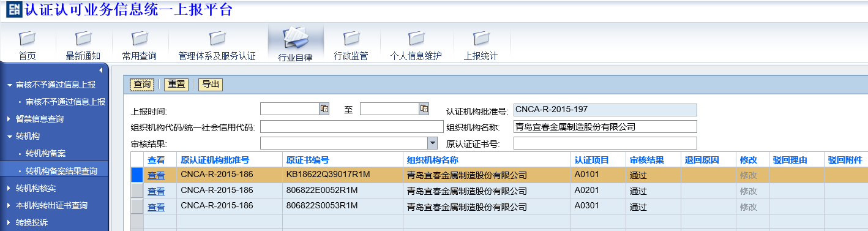This screenshot has width=868, height=231.
Task: Sort by 审核结果 column header
Action: [x=647, y=160]
